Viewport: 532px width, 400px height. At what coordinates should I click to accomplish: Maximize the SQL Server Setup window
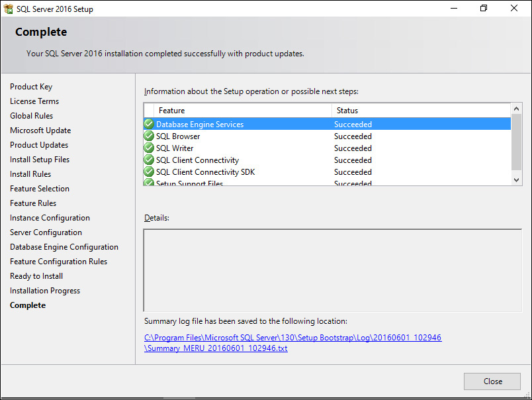[484, 9]
